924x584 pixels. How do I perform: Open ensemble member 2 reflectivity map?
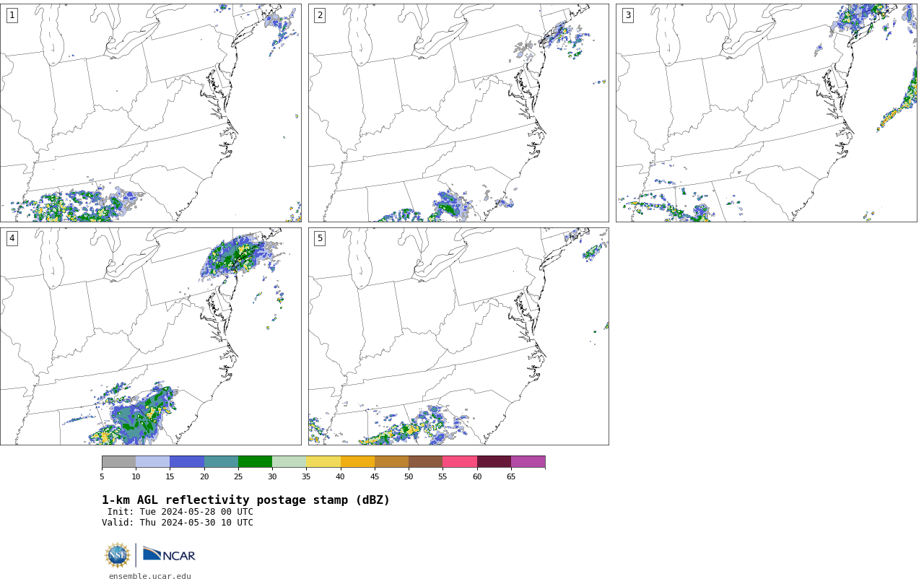click(458, 113)
